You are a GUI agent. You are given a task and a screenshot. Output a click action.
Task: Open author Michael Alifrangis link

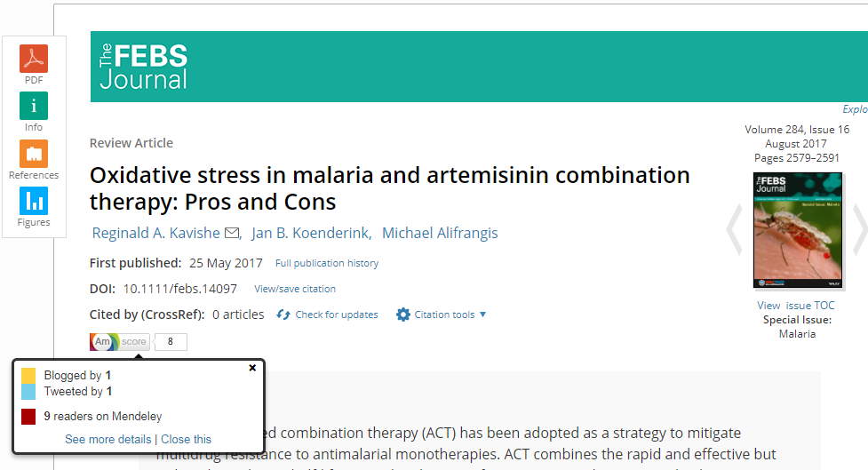tap(440, 234)
